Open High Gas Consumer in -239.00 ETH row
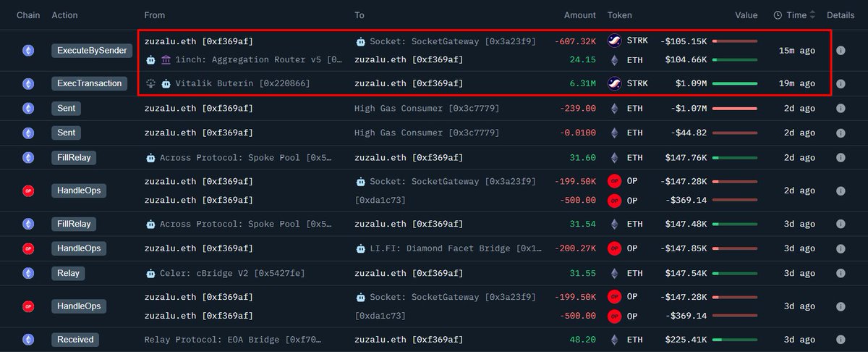 (x=427, y=109)
